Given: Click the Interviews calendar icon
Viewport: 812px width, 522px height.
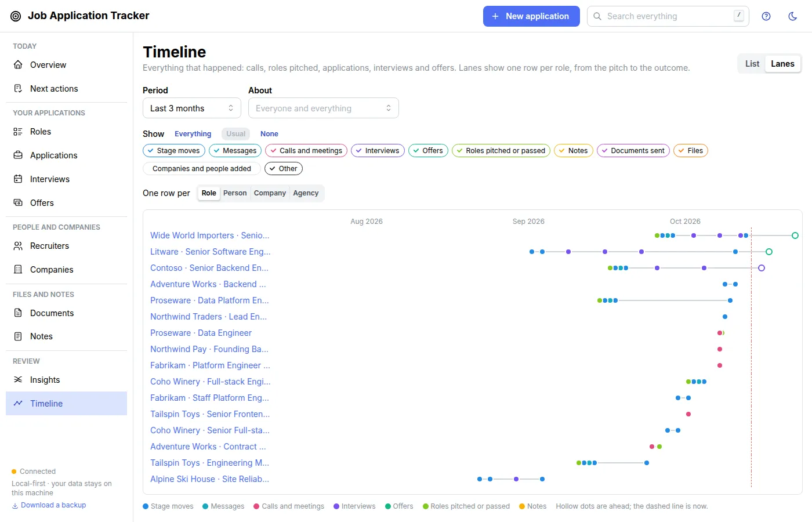Looking at the screenshot, I should (x=18, y=179).
